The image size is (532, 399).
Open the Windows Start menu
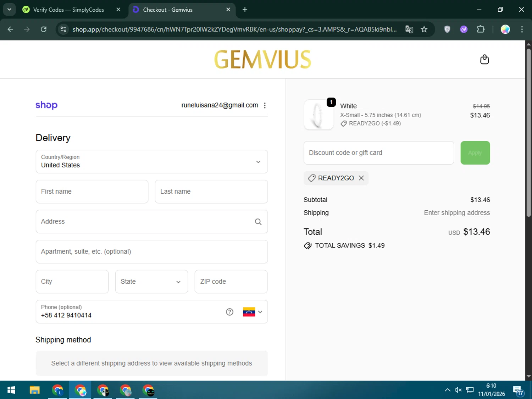[x=11, y=390]
